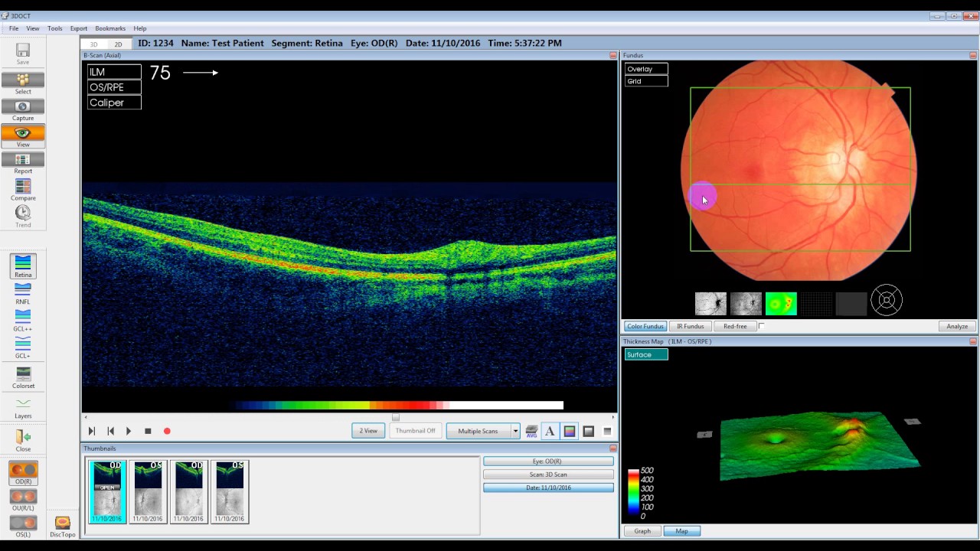Toggle the Overlay option on fundus
This screenshot has width=980, height=551.
coord(646,69)
